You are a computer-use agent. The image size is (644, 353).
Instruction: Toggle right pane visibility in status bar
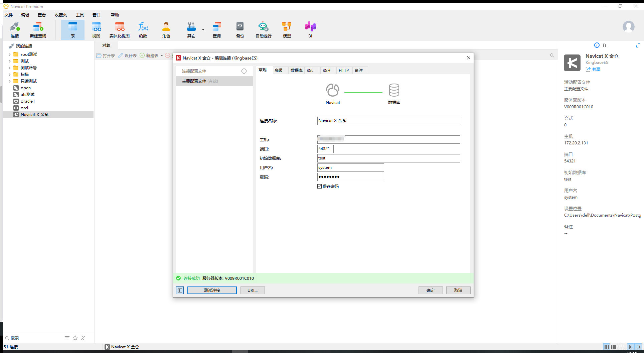(x=639, y=347)
